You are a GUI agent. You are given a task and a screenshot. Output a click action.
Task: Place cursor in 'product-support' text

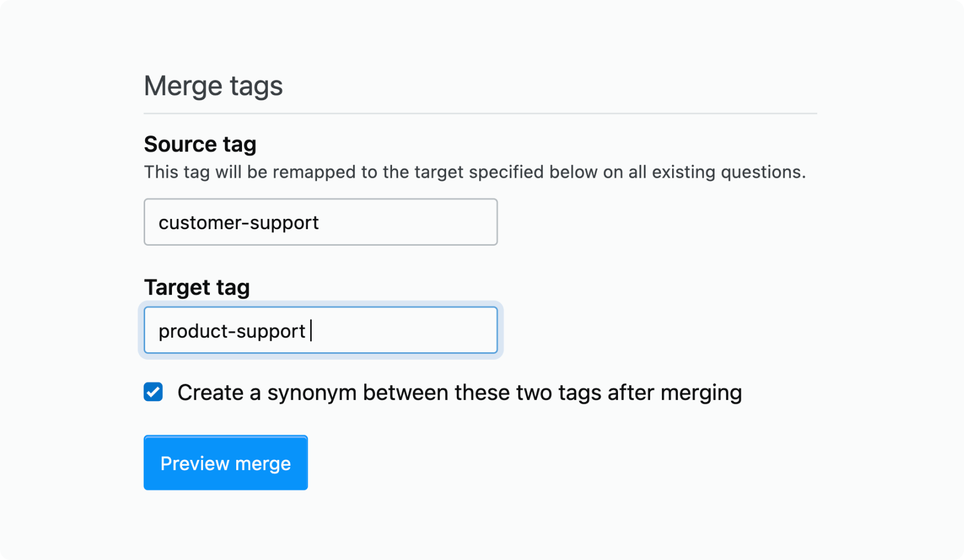(x=232, y=331)
